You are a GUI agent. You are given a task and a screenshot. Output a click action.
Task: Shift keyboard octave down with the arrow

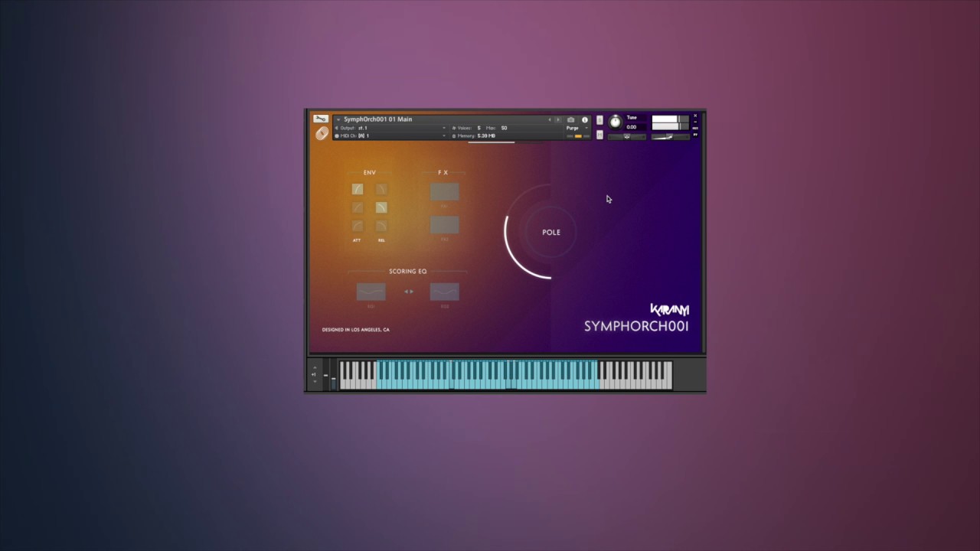[314, 380]
